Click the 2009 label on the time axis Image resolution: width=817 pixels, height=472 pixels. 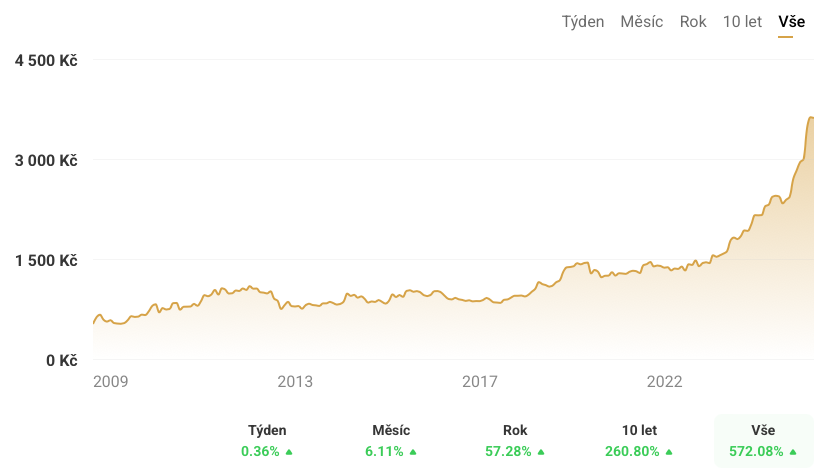[111, 382]
